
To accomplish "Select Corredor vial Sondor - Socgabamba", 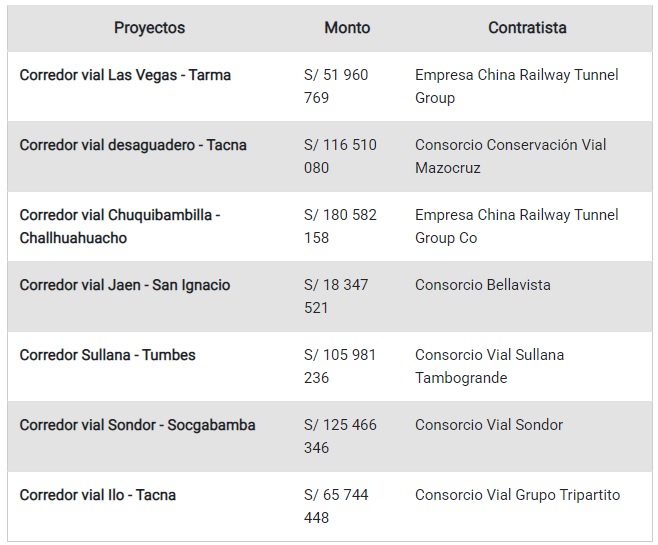I will tap(137, 425).
